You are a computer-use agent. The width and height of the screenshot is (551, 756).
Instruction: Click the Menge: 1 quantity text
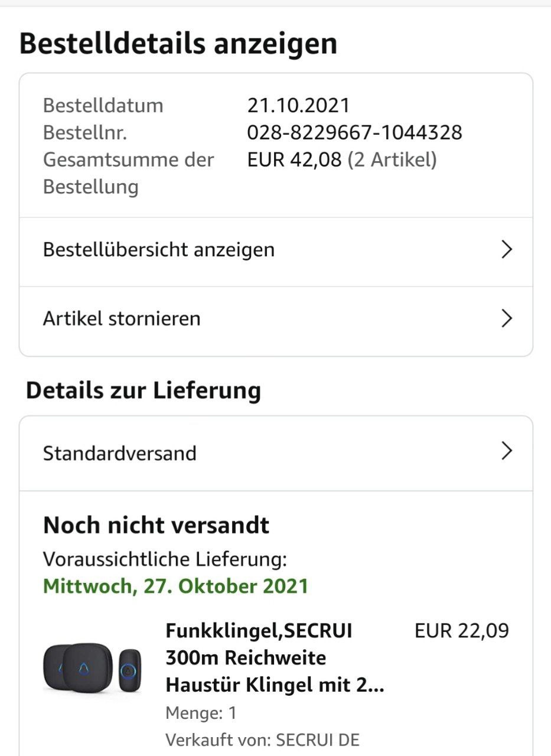201,713
